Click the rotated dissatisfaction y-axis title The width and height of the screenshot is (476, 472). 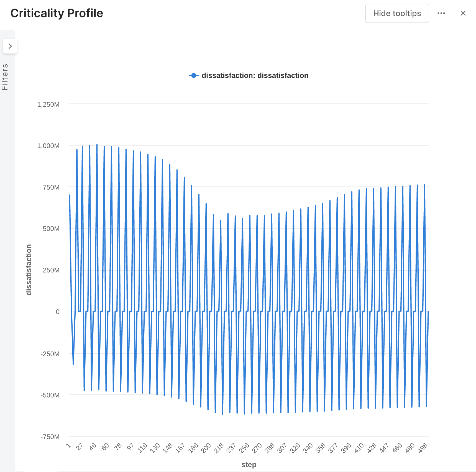(x=29, y=269)
